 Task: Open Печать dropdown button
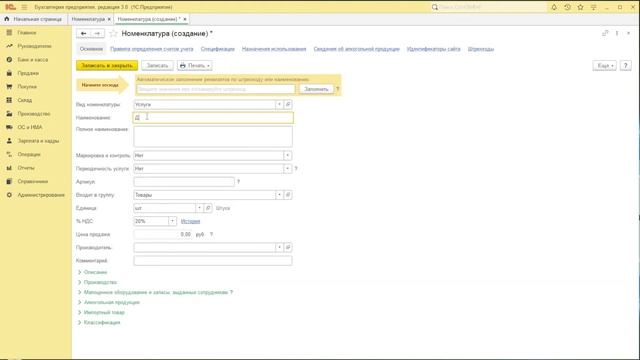(x=195, y=65)
